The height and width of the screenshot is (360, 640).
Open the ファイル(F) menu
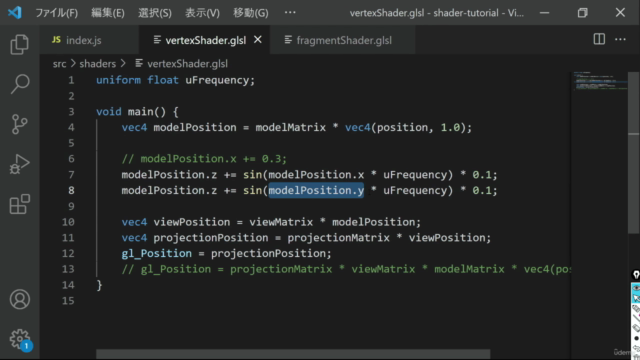[x=56, y=13]
